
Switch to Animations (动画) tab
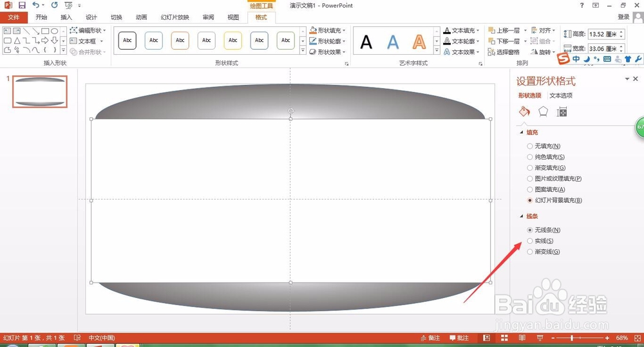tap(141, 17)
